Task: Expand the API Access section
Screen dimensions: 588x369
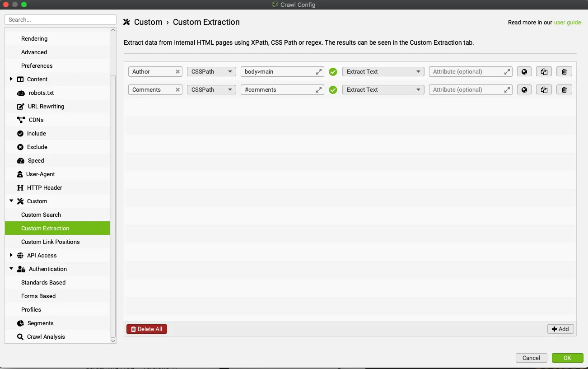Action: pyautogui.click(x=11, y=255)
